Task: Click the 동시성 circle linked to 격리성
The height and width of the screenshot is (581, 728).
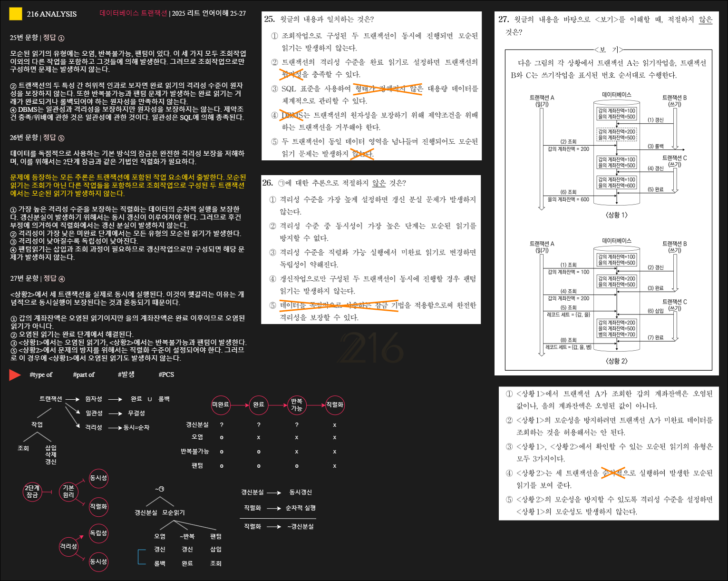Action: (x=98, y=561)
